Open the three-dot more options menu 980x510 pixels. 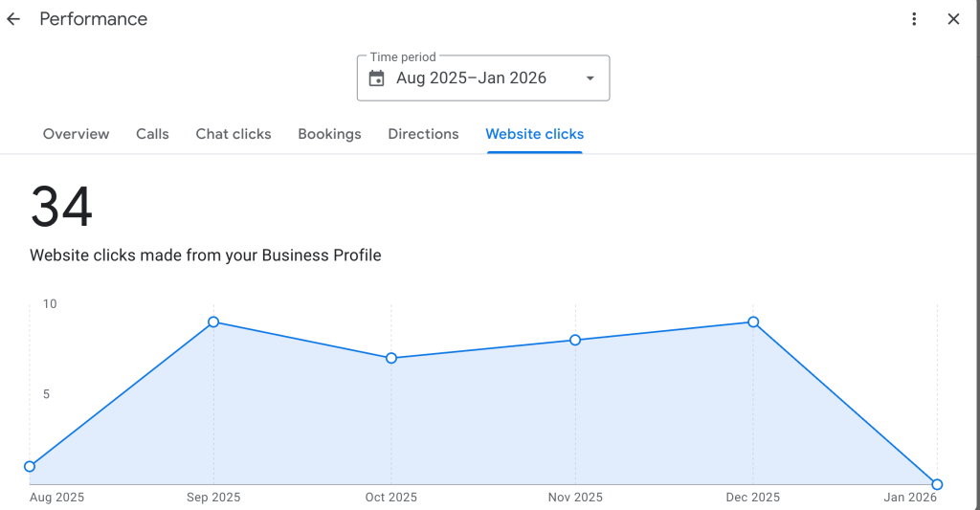[x=915, y=19]
